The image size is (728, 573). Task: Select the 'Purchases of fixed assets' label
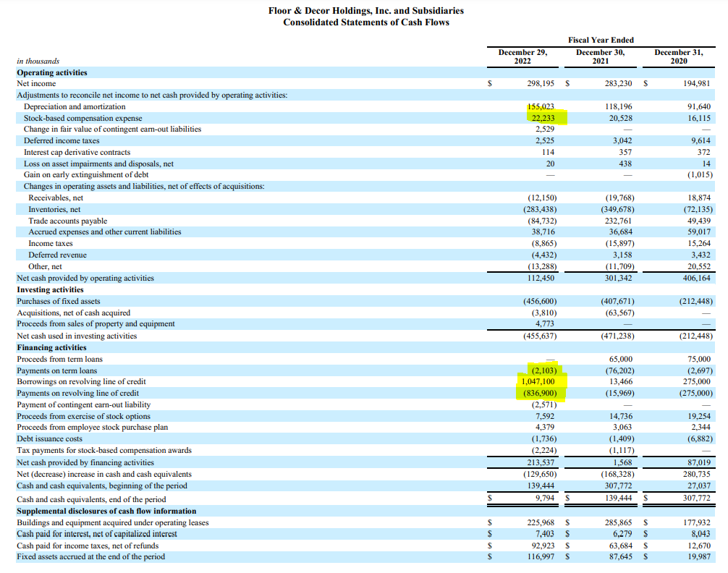(59, 302)
